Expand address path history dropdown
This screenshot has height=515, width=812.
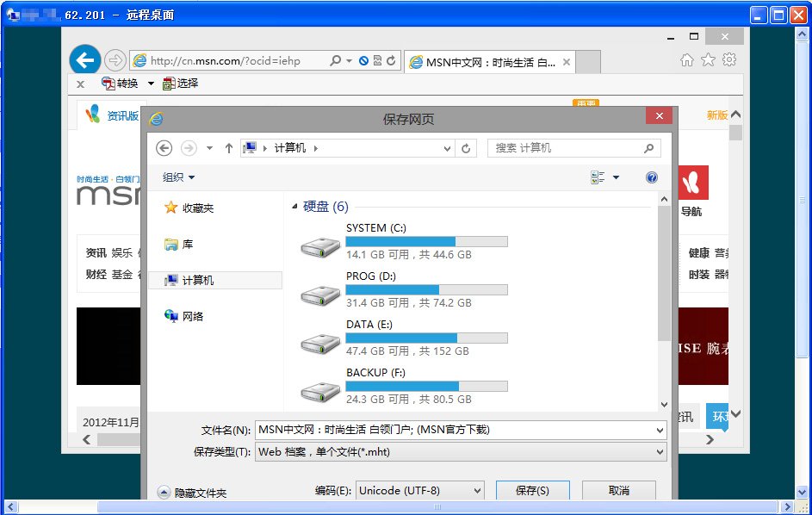(x=447, y=149)
